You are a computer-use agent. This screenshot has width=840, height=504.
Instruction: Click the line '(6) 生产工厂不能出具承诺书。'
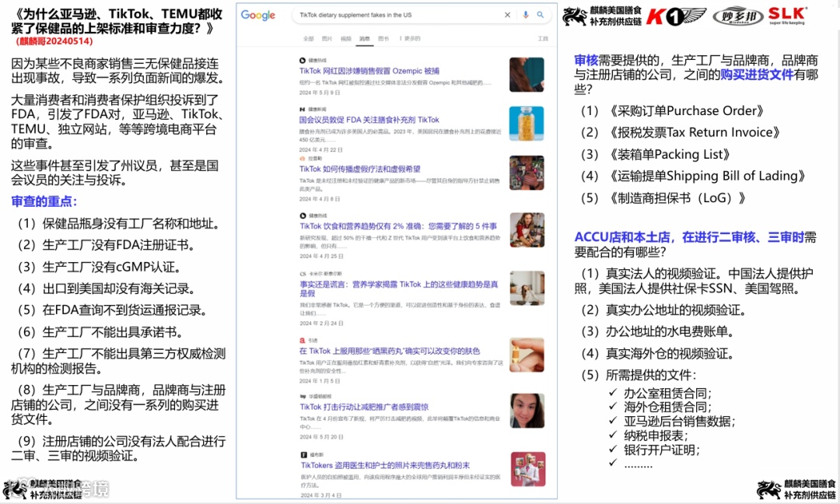[100, 332]
